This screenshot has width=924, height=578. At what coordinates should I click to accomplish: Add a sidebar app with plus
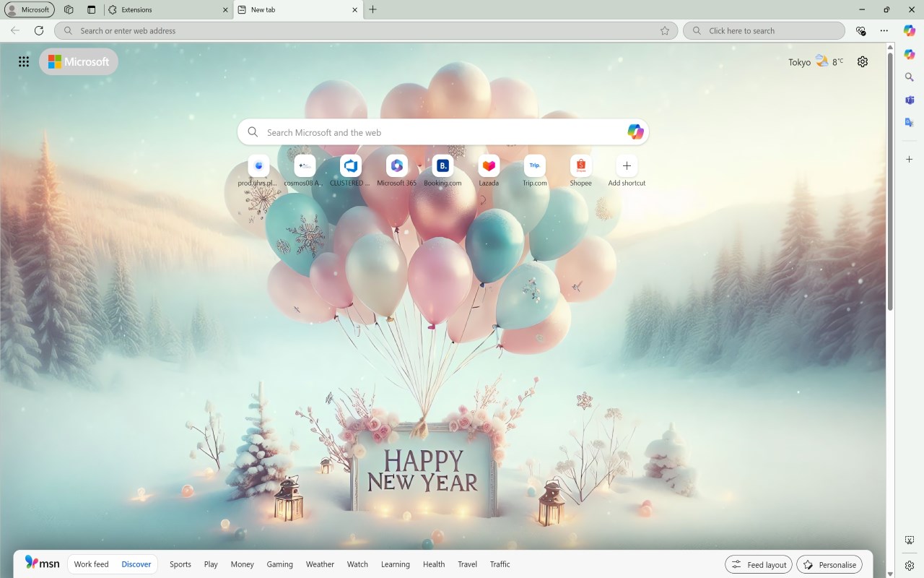pos(910,159)
